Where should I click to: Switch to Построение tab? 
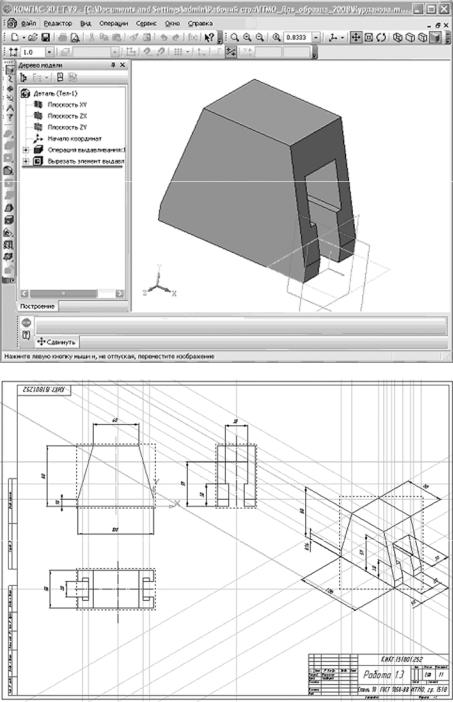pyautogui.click(x=37, y=306)
